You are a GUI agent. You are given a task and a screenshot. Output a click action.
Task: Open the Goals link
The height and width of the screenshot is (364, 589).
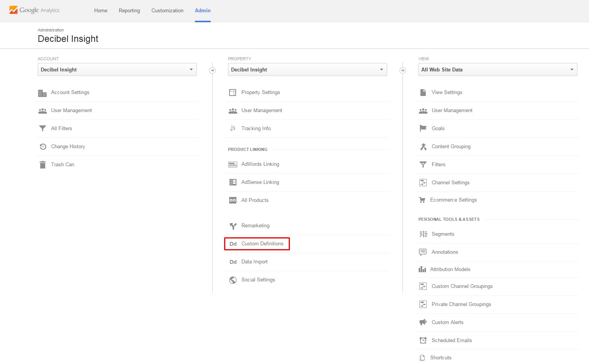click(x=438, y=129)
